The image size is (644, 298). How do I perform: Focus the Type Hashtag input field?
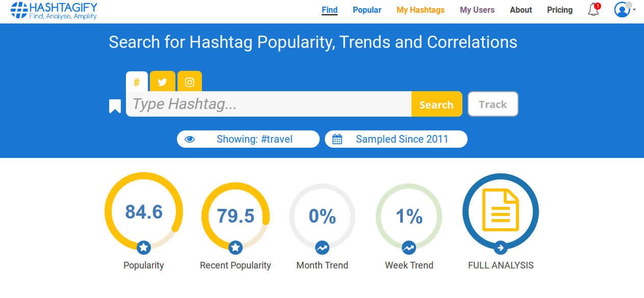pos(269,104)
